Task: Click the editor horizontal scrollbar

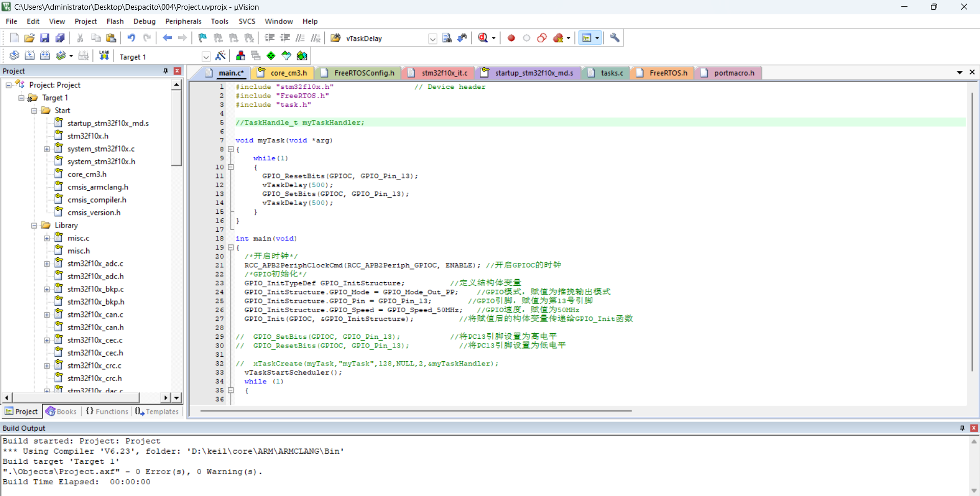Action: [416, 410]
